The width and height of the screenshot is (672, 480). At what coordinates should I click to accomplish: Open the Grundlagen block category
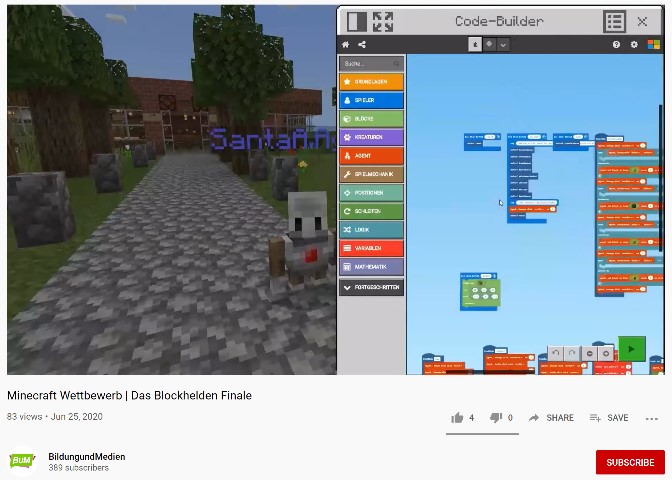click(371, 81)
